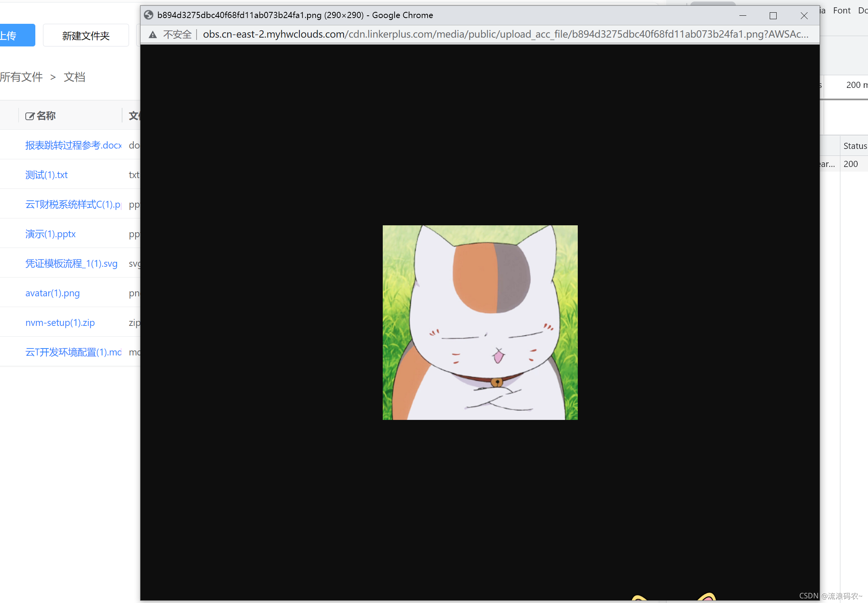Click the popup address bar URL
868x603 pixels.
[506, 34]
